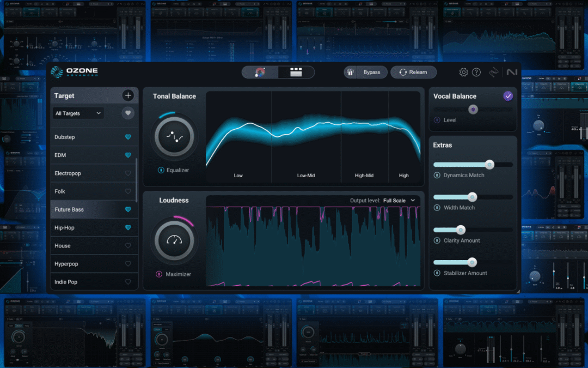The height and width of the screenshot is (368, 588).
Task: Click the Bypass button
Action: 372,72
